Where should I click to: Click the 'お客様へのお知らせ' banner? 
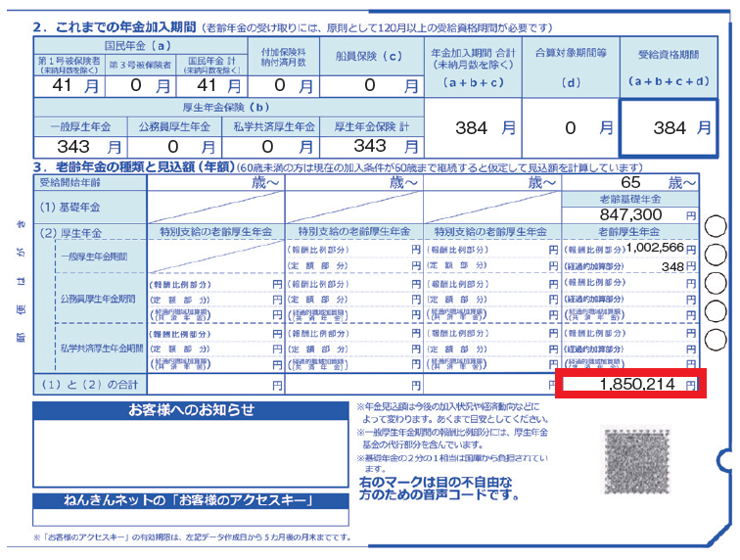[191, 410]
